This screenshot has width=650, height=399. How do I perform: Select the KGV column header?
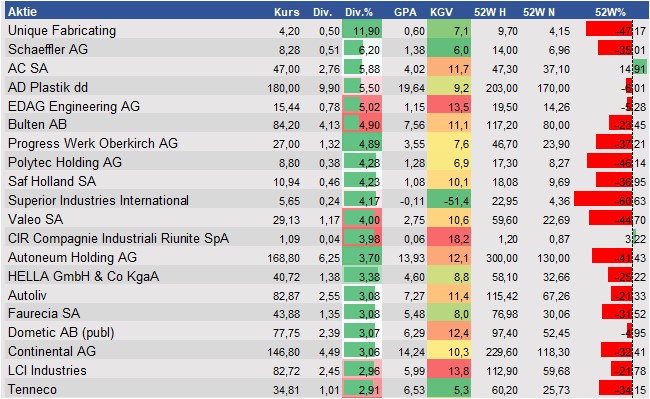click(441, 12)
